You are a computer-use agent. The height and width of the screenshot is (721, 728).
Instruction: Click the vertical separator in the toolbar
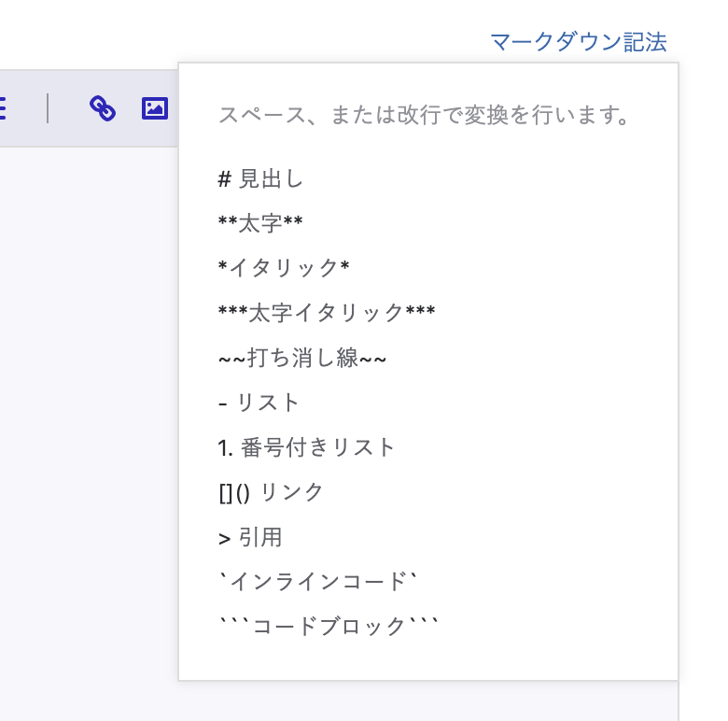(48, 108)
